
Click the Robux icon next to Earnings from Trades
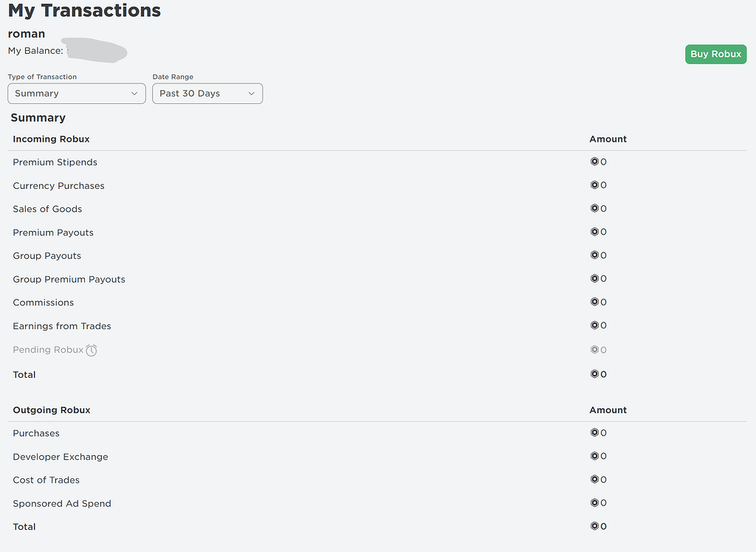[595, 325]
